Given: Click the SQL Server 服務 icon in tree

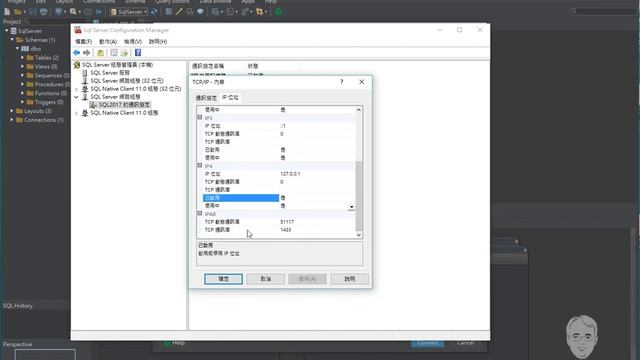Looking at the screenshot, I should (85, 73).
